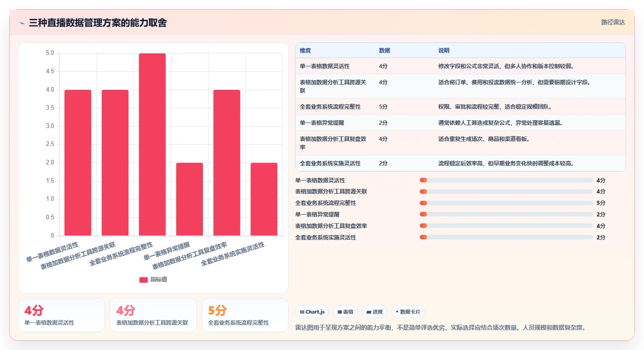Click the 表格 tag
644x350 pixels.
tap(345, 312)
